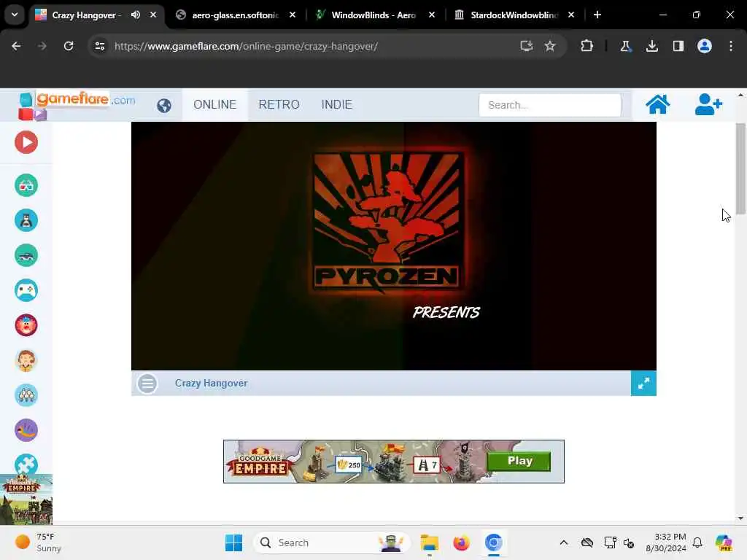Click the globe language icon
Screen dimensions: 747x560
pos(164,105)
